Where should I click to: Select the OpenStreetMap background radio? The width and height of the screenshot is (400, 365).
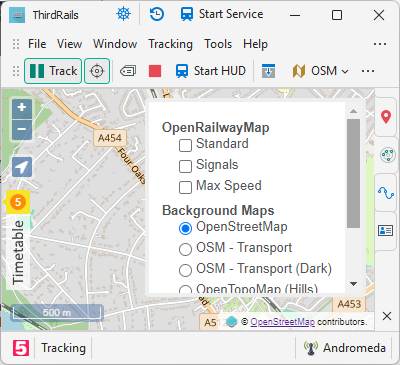185,228
